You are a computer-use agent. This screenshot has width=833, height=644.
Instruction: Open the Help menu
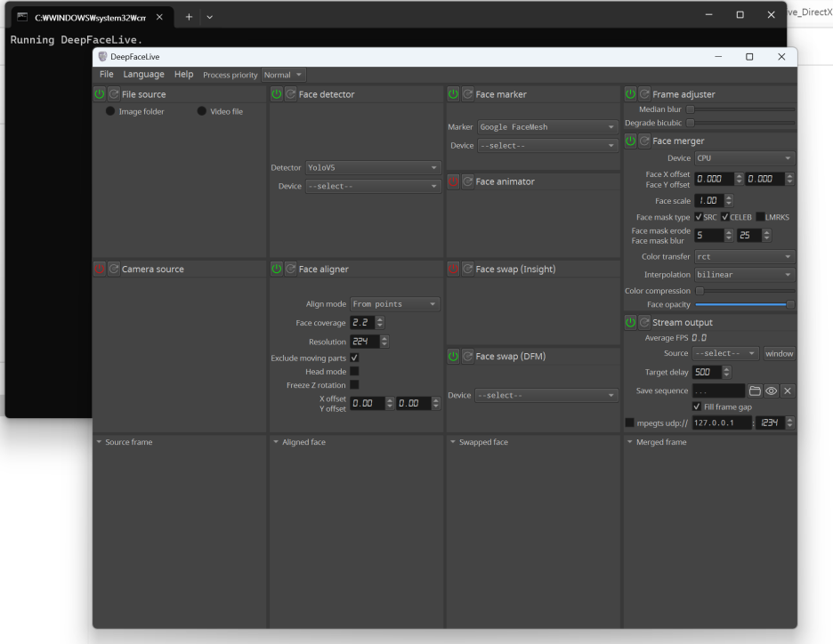[x=184, y=75]
